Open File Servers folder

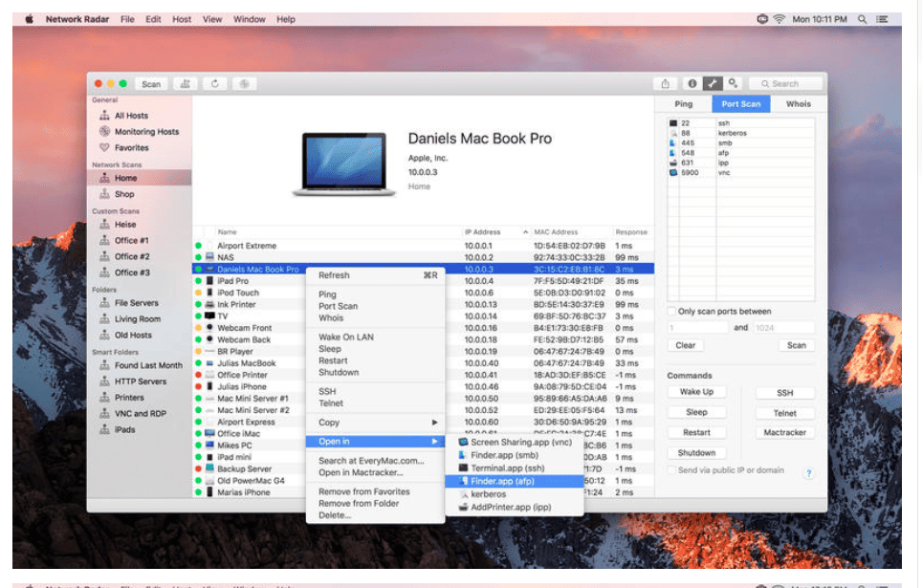point(136,303)
